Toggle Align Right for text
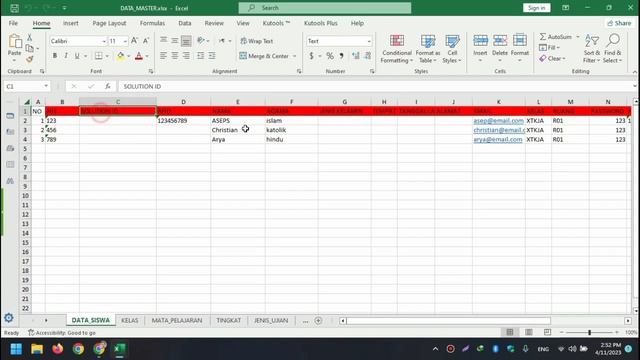The width and height of the screenshot is (640, 360). click(186, 56)
